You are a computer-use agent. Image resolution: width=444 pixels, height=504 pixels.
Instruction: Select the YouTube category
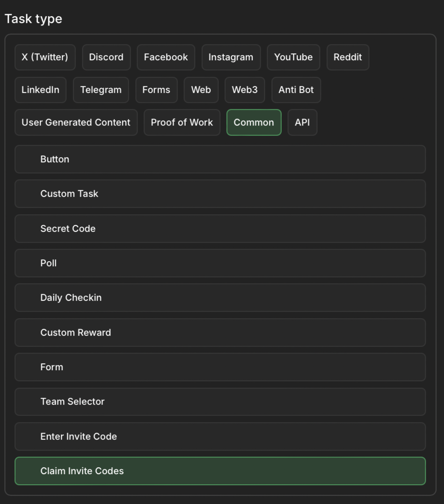[x=293, y=57]
